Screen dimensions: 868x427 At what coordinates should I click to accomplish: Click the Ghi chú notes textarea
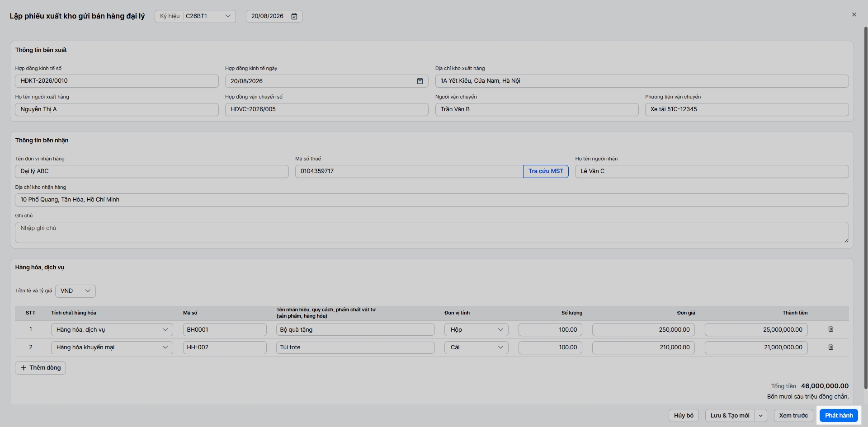coord(432,232)
